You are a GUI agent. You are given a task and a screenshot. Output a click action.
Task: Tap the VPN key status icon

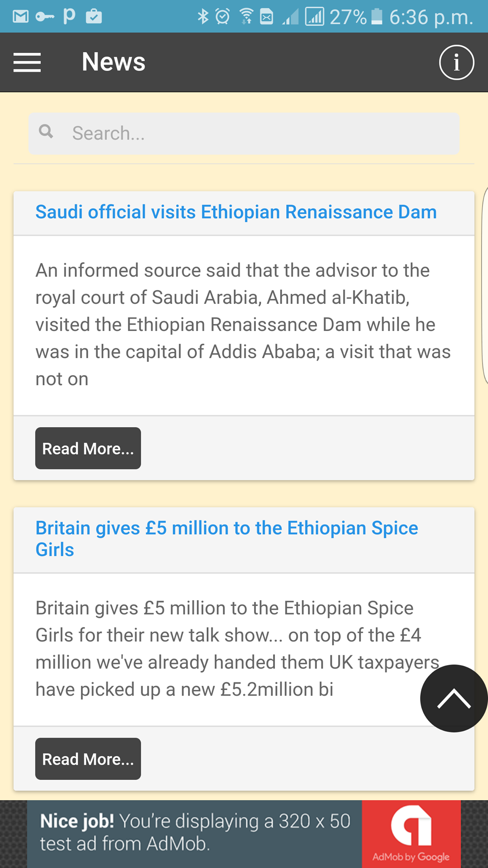tap(44, 17)
